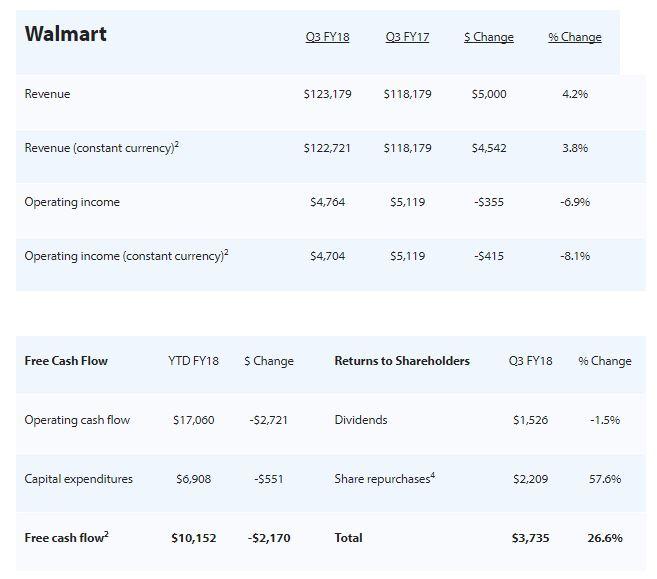
Task: Select Operating income (constant currency) label
Action: tap(127, 256)
